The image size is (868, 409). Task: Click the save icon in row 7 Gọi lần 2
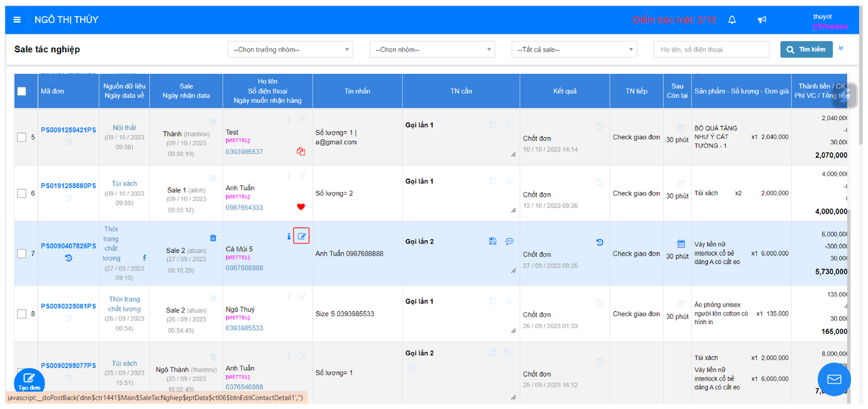pos(493,241)
